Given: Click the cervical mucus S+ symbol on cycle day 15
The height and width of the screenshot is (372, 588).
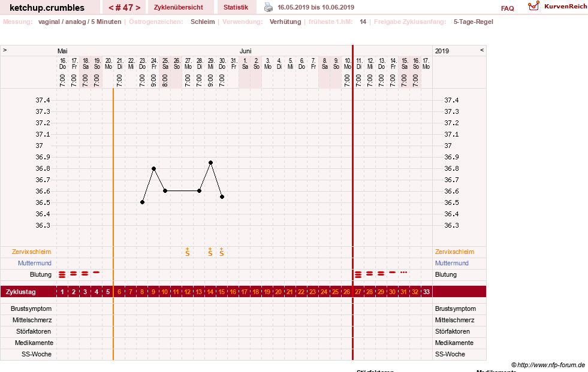Looking at the screenshot, I should (x=222, y=252).
